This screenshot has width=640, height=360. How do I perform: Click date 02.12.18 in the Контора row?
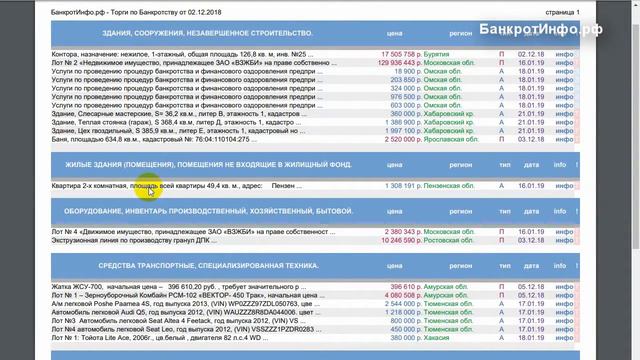pyautogui.click(x=531, y=54)
